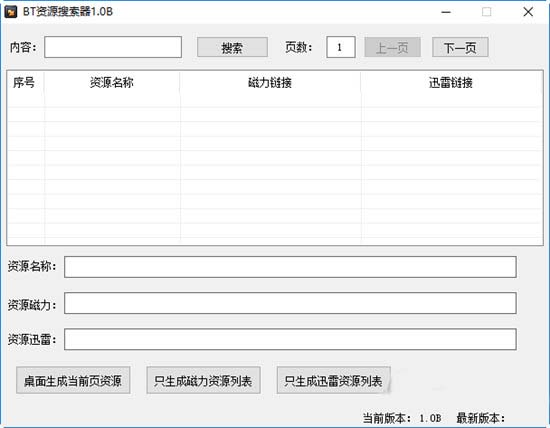The image size is (550, 428).
Task: Focus the 资源磁力 text field
Action: coord(290,303)
